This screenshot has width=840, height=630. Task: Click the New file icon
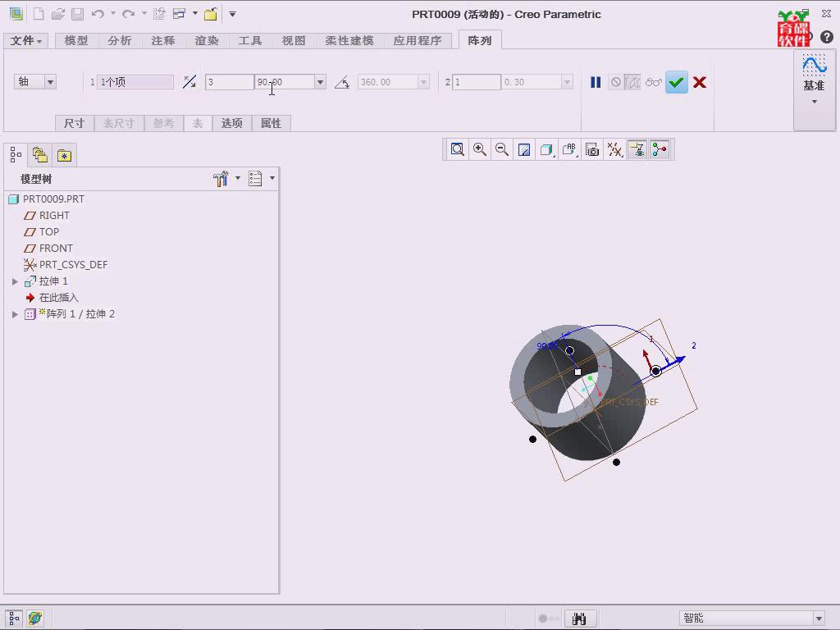click(39, 14)
